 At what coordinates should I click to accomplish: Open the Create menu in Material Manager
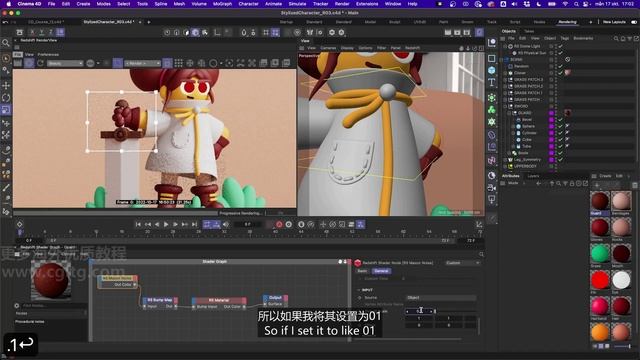[605, 176]
